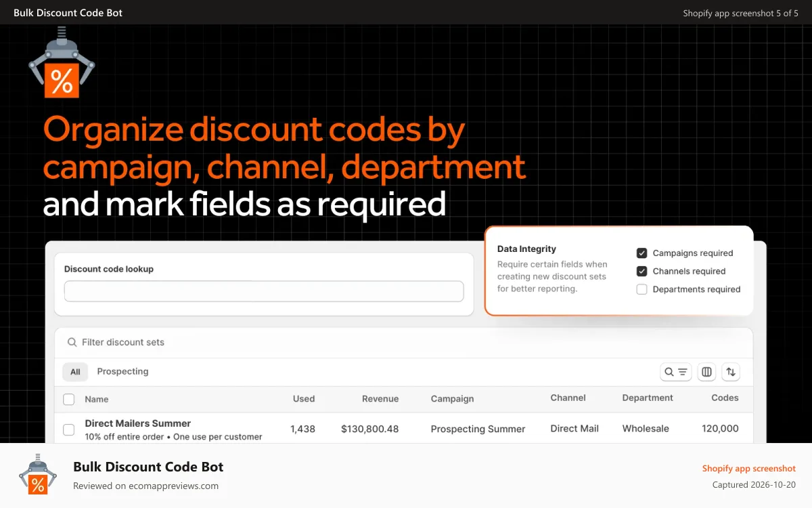Click the 'Discount code lookup' label
The image size is (812, 508).
pyautogui.click(x=109, y=269)
